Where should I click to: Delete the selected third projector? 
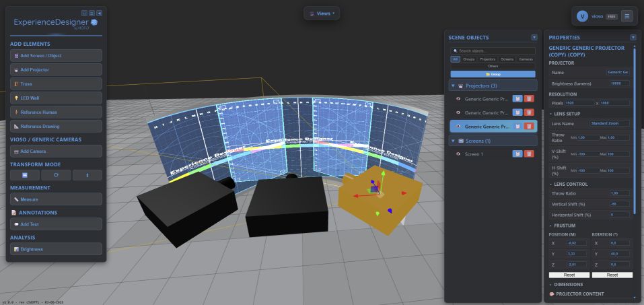pyautogui.click(x=529, y=126)
